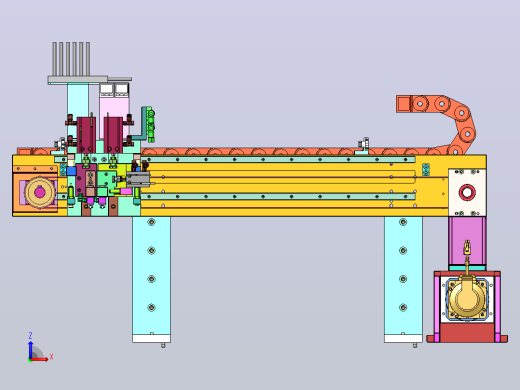Viewport: 520px width, 390px height.
Task: Click the red ring bore on white end plate
Action: [x=467, y=192]
